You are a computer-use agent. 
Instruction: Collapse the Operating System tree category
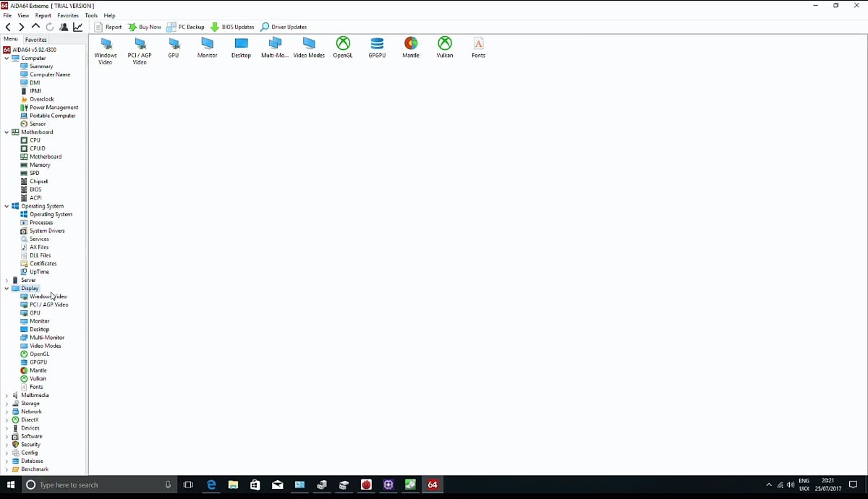coord(5,205)
